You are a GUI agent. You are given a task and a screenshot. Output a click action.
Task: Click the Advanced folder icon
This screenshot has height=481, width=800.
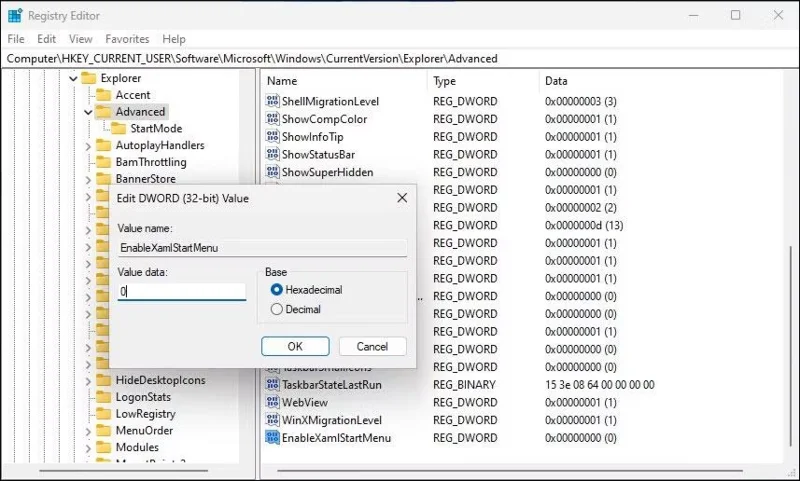tap(104, 112)
